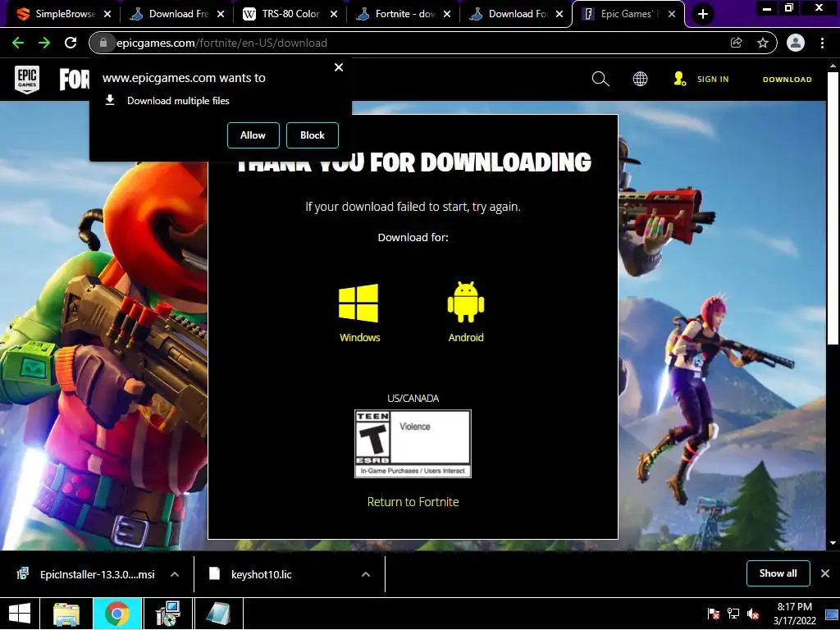This screenshot has width=840, height=630.
Task: Click the Epic Games logo
Action: [x=27, y=80]
